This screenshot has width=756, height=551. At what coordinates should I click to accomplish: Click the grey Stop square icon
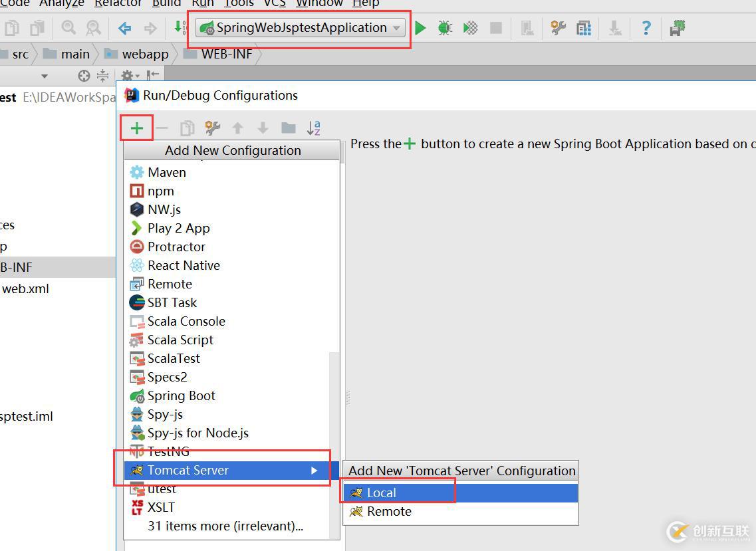(496, 28)
